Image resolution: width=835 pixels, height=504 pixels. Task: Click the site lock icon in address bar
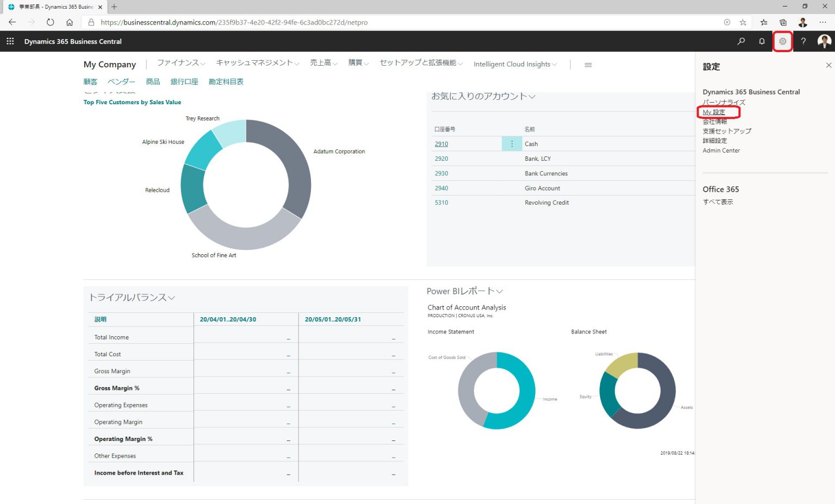(x=91, y=22)
